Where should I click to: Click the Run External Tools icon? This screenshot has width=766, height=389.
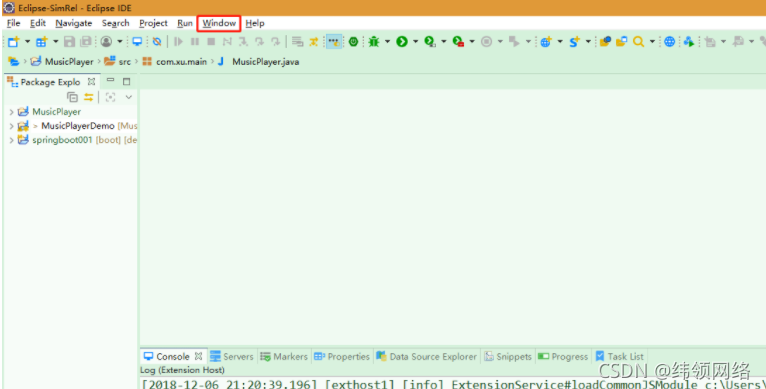[458, 42]
